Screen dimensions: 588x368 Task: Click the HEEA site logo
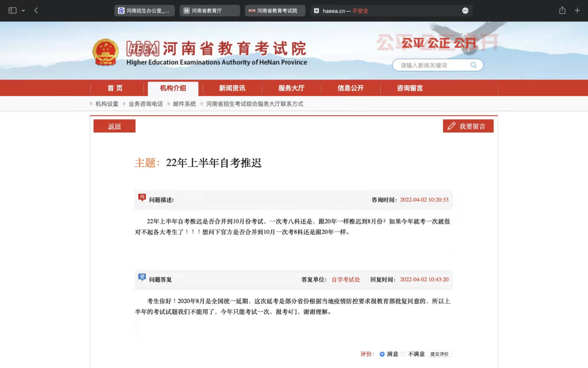[143, 49]
